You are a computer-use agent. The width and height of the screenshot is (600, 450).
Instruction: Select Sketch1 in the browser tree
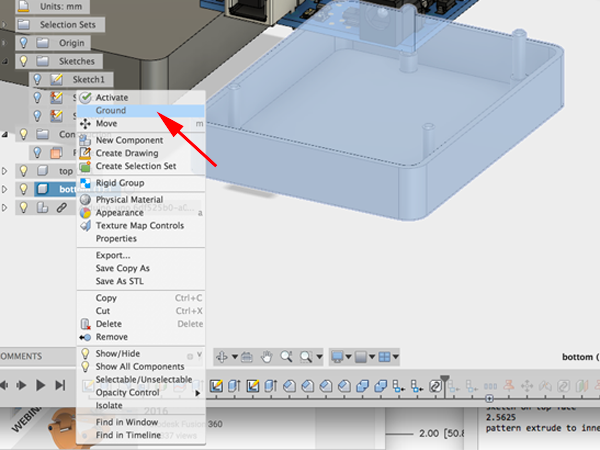pos(89,79)
